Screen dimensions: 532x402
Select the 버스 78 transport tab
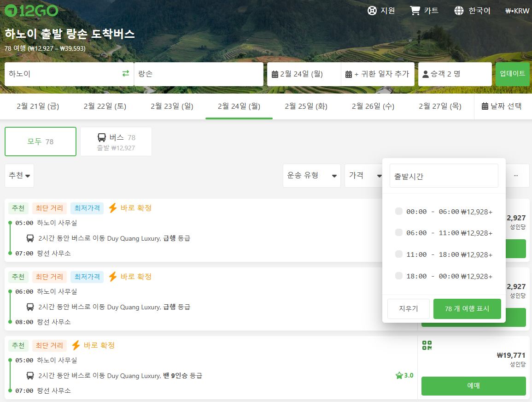(x=116, y=142)
